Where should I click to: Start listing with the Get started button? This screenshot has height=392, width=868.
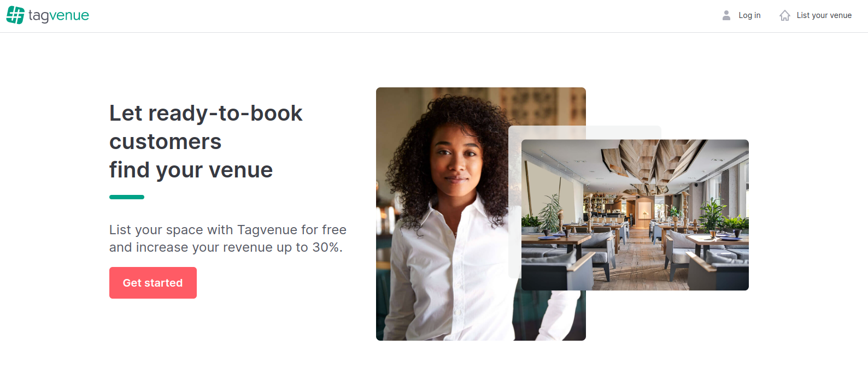[153, 283]
